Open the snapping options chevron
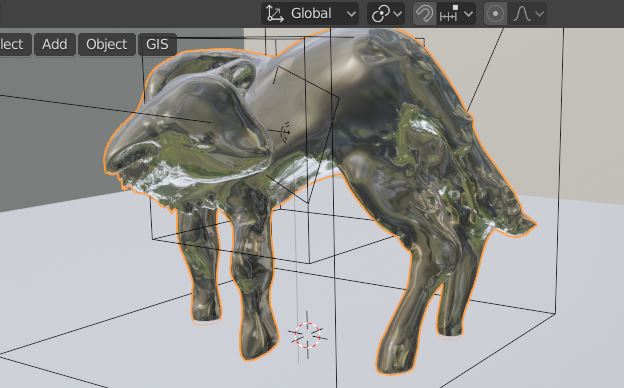The width and height of the screenshot is (624, 388). pyautogui.click(x=468, y=14)
